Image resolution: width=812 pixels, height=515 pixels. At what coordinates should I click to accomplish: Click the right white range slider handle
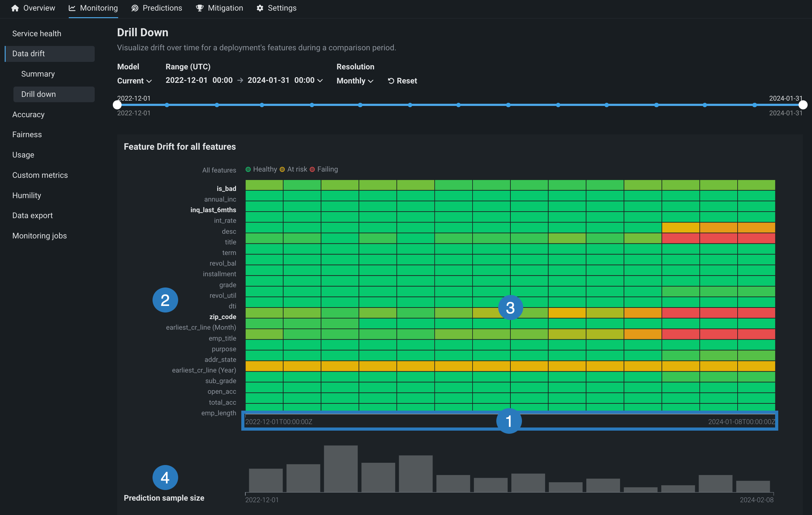coord(803,105)
